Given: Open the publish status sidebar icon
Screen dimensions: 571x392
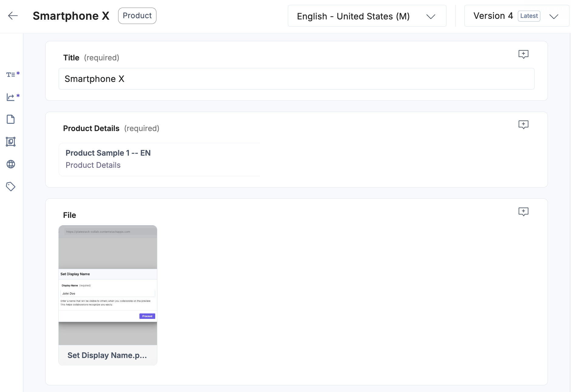Looking at the screenshot, I should [11, 97].
